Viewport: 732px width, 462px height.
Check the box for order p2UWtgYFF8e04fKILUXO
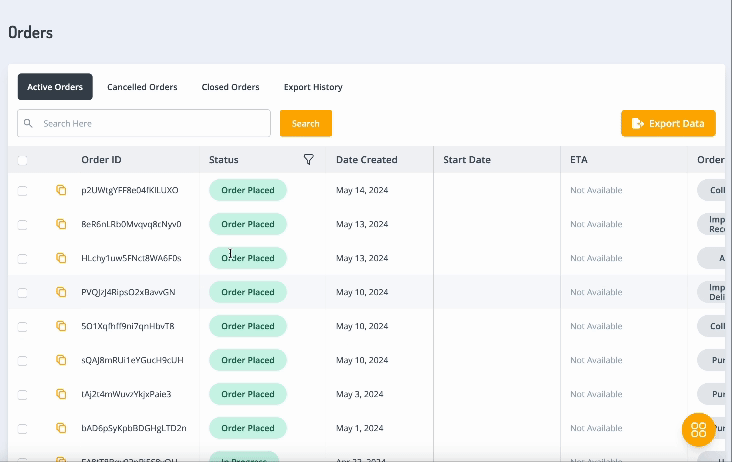click(23, 190)
